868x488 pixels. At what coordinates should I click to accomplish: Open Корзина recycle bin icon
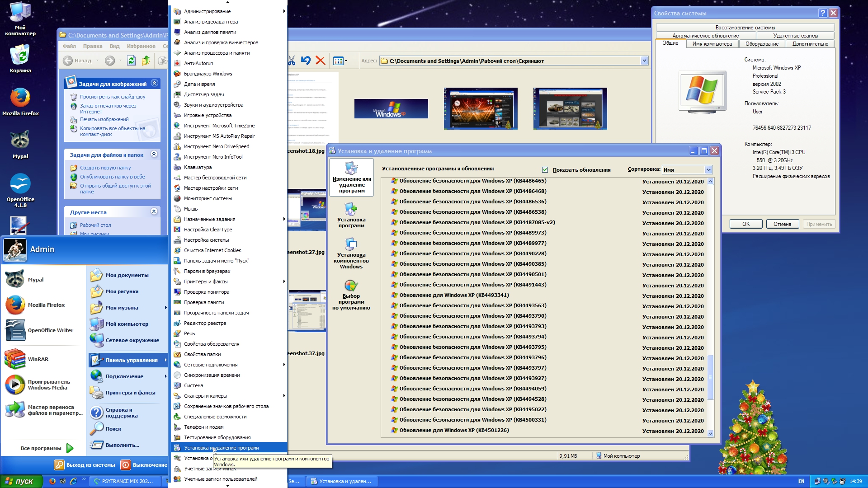[x=20, y=59]
